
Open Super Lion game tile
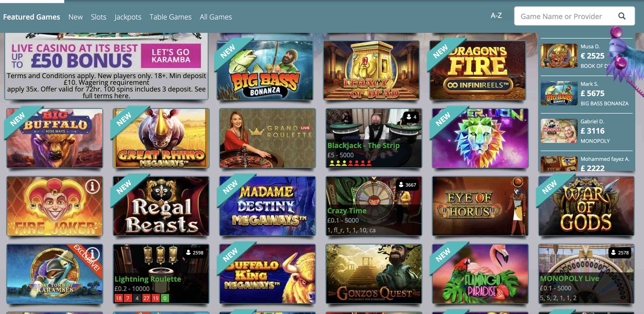click(x=480, y=138)
